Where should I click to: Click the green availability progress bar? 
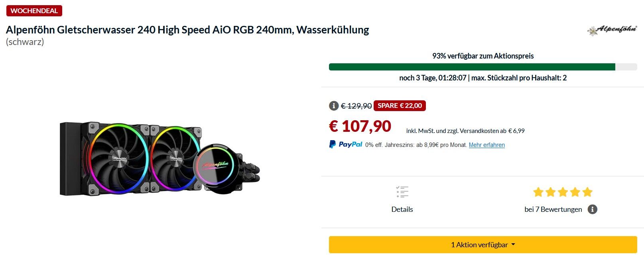(472, 67)
